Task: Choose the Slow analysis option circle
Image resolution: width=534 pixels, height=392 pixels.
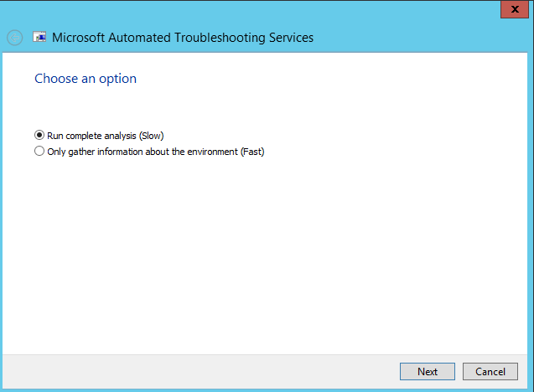Action: point(39,135)
